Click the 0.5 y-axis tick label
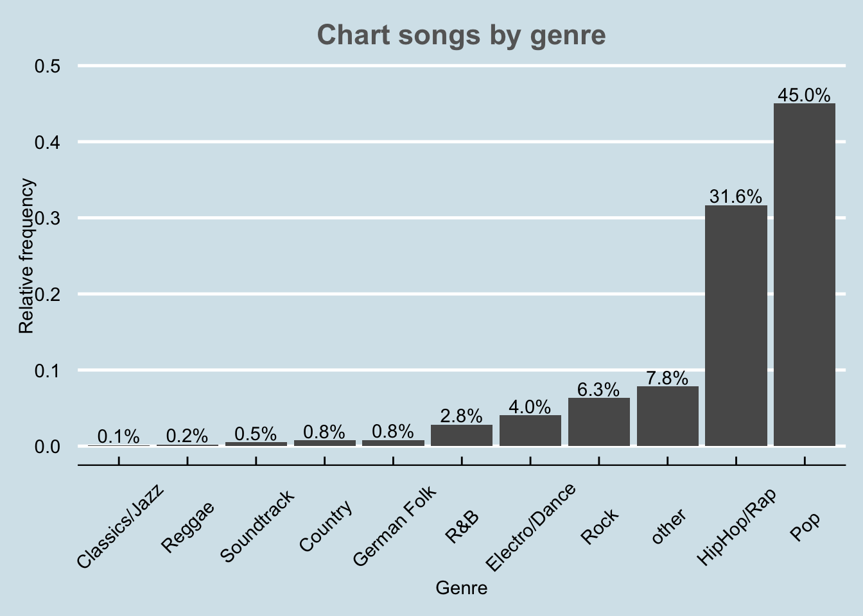Image resolution: width=863 pixels, height=616 pixels. (48, 66)
